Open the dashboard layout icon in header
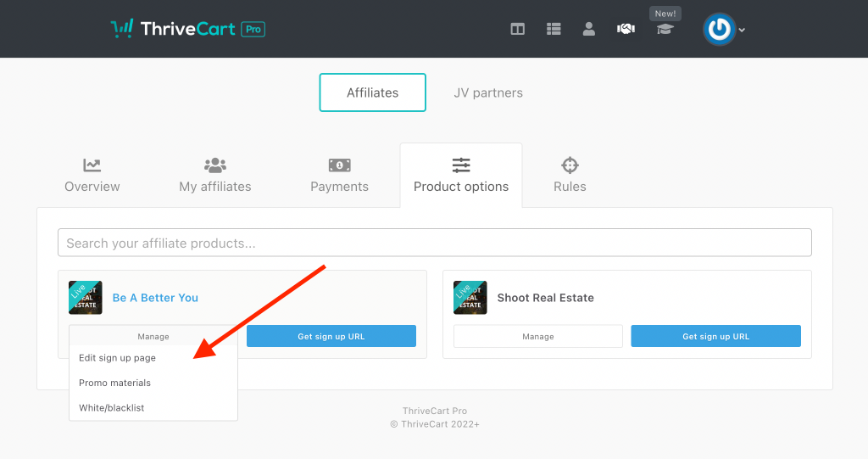This screenshot has width=868, height=459. click(518, 29)
